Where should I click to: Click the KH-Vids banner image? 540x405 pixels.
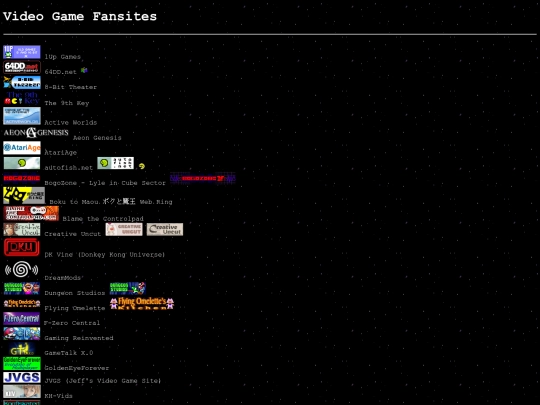coord(22,392)
